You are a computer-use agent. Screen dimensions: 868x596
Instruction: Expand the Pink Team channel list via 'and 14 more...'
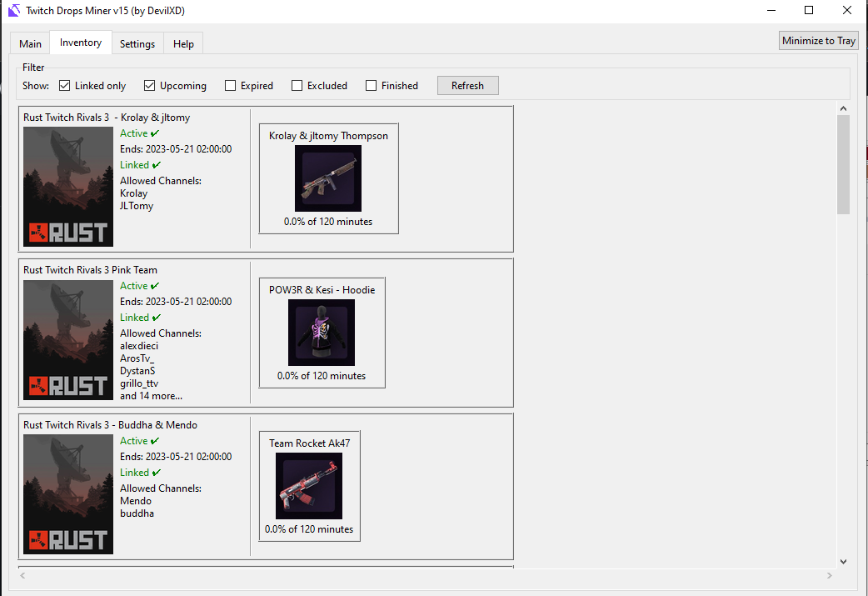coord(150,395)
